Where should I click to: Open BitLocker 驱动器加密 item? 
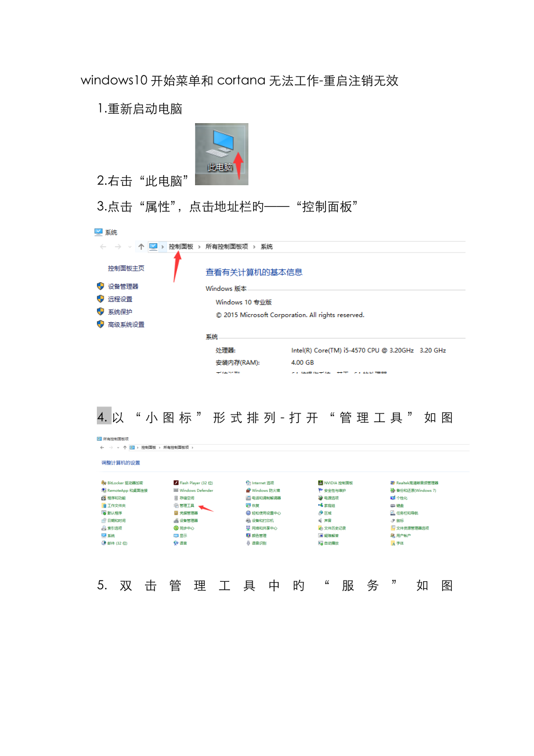coord(125,483)
